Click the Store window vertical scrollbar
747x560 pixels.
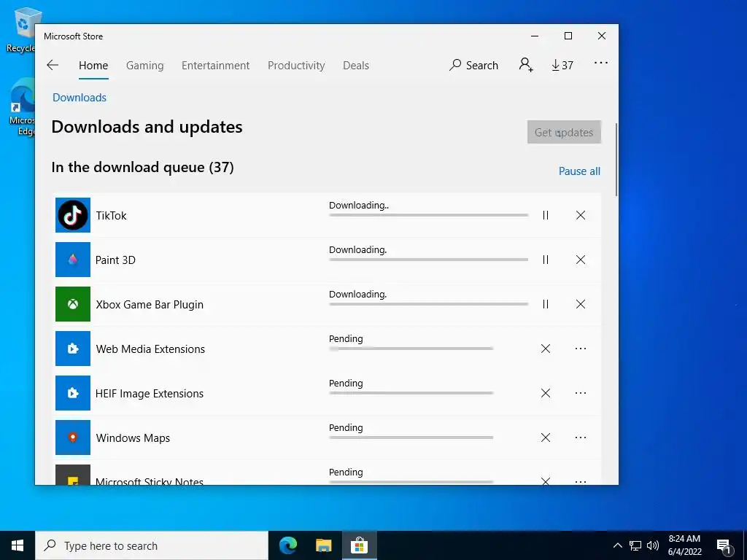(x=616, y=160)
